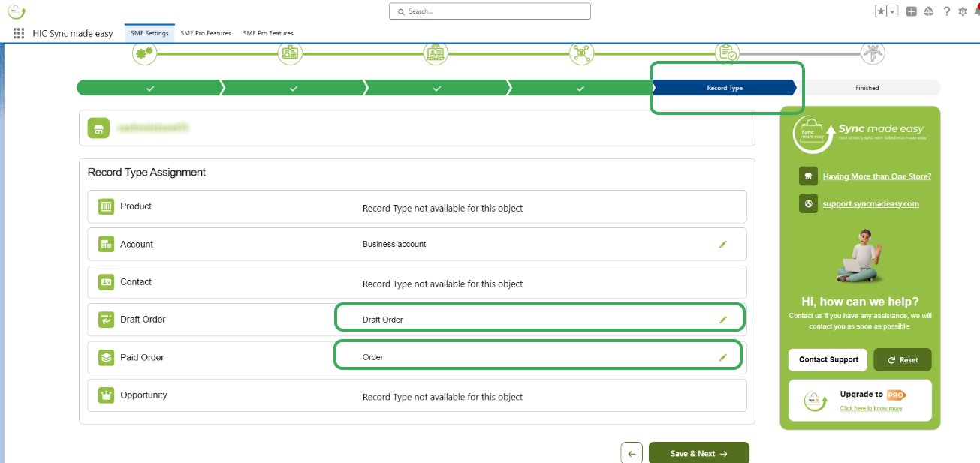Click 'Draft Order' record type value text
The width and height of the screenshot is (980, 463).
[x=383, y=320]
